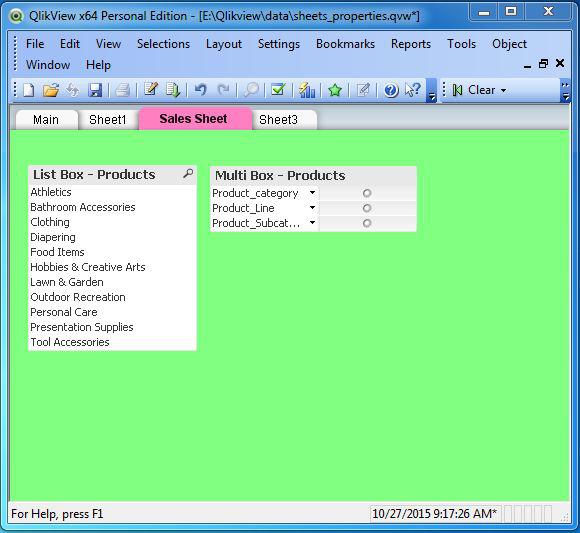Viewport: 580px width, 533px height.
Task: Click the Refresh icon next to Open
Action: [x=73, y=90]
